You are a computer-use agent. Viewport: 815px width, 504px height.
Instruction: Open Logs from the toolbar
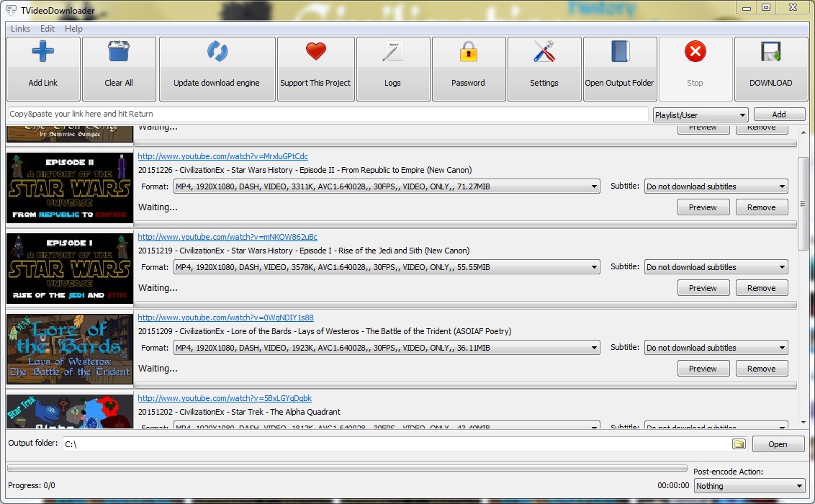click(392, 69)
